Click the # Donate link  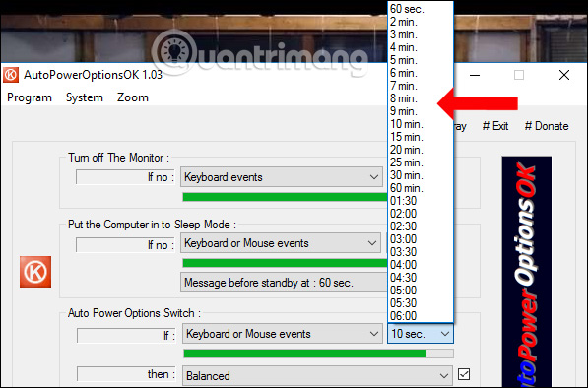pyautogui.click(x=547, y=126)
